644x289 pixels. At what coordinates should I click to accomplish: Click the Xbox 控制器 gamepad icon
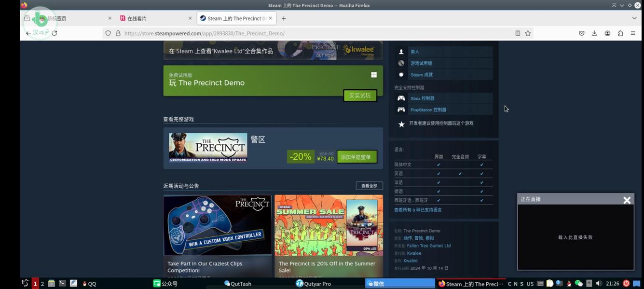(x=401, y=98)
